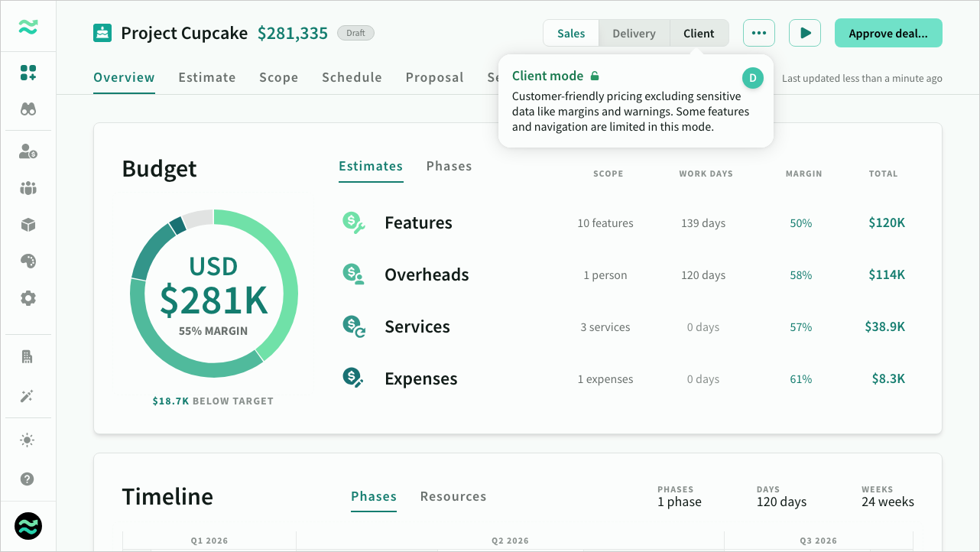Switch pricing view to Sales mode

point(570,33)
